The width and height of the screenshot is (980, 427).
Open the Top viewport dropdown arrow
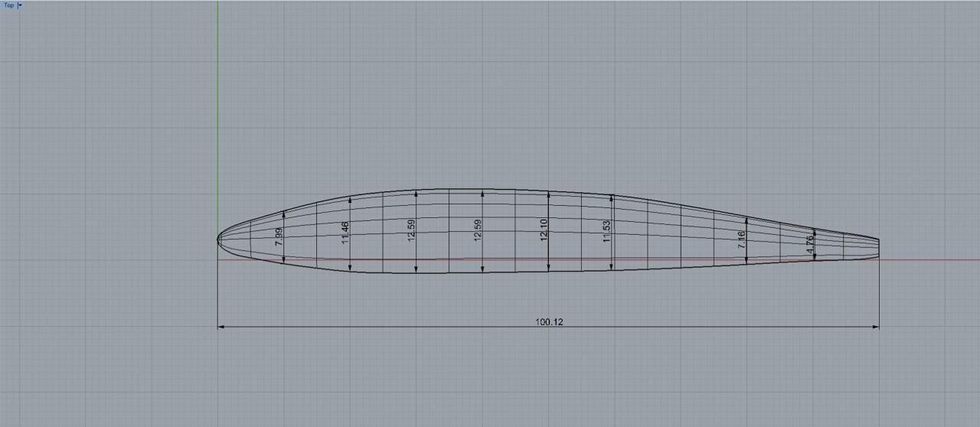pos(20,5)
